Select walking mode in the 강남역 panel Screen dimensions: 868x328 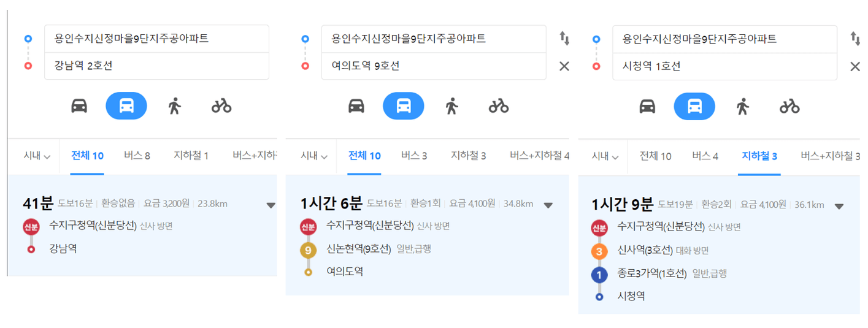[175, 106]
